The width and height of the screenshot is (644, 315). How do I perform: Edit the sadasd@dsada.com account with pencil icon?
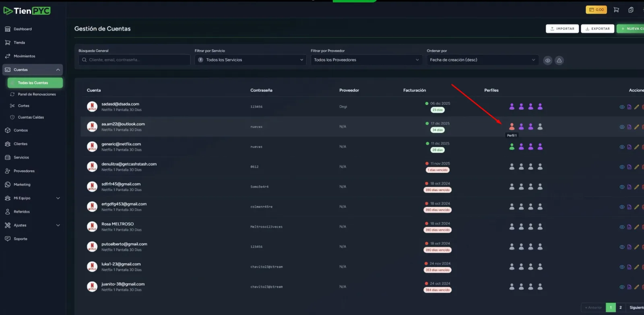(636, 107)
